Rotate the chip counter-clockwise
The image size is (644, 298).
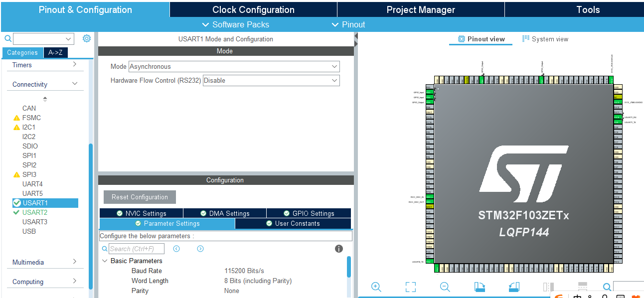pos(514,287)
